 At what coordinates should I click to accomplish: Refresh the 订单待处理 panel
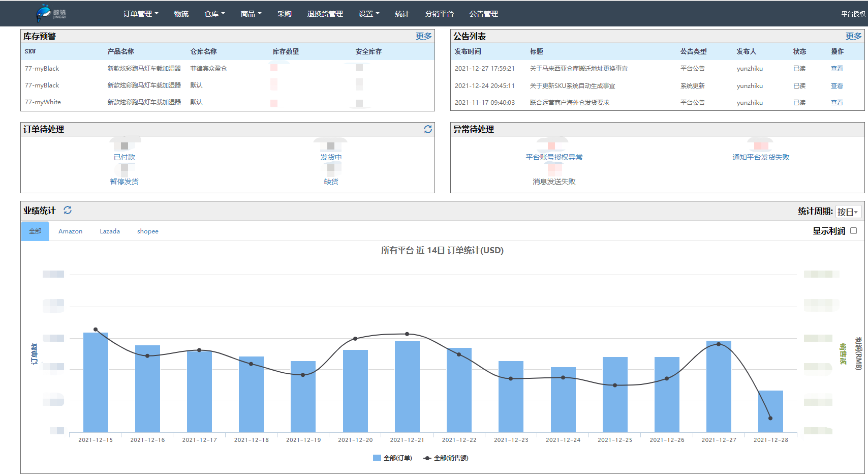pyautogui.click(x=428, y=129)
